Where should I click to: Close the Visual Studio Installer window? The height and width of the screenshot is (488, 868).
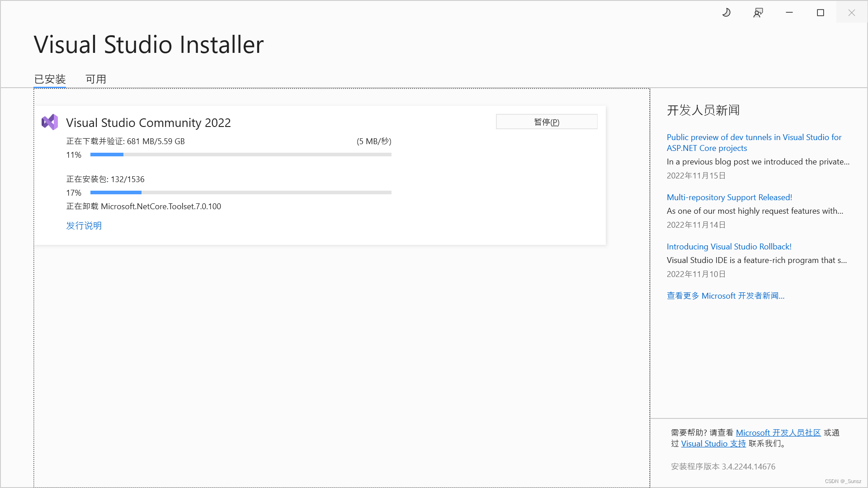(x=852, y=13)
